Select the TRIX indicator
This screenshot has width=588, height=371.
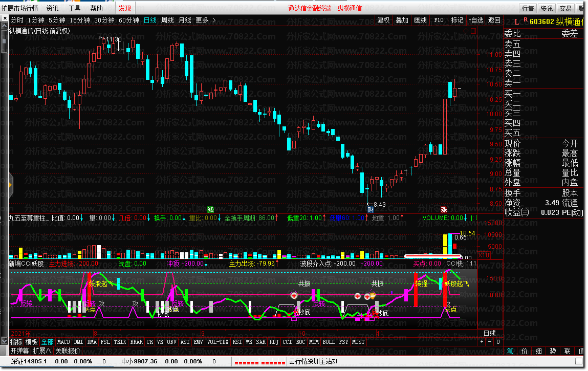[120, 342]
